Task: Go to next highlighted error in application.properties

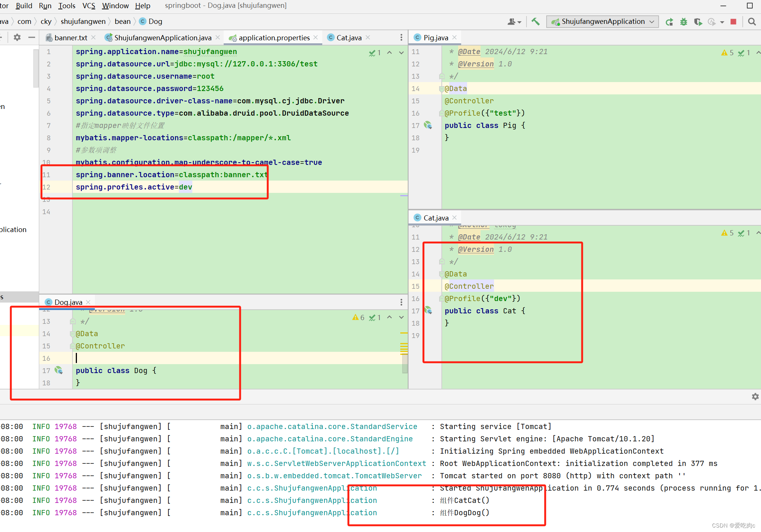Action: pos(401,53)
